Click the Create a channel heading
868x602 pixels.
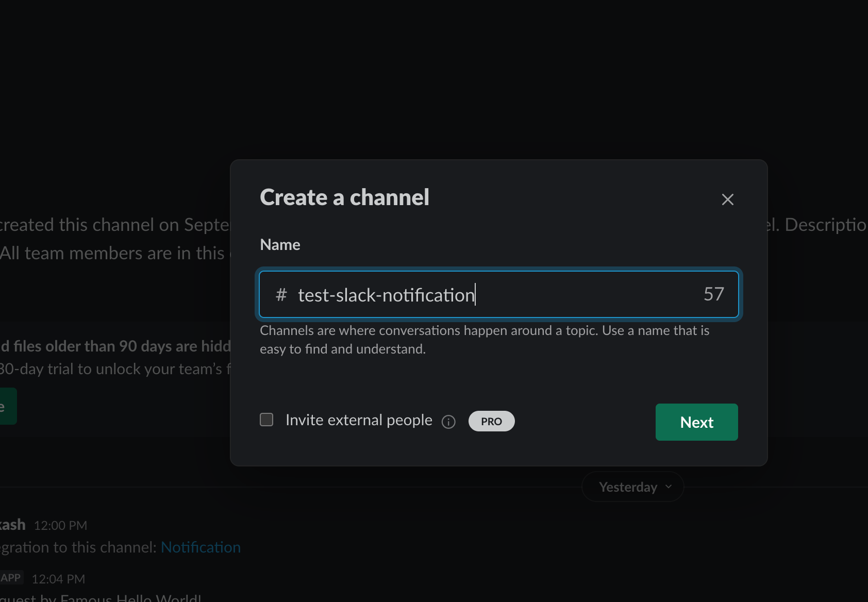[344, 197]
